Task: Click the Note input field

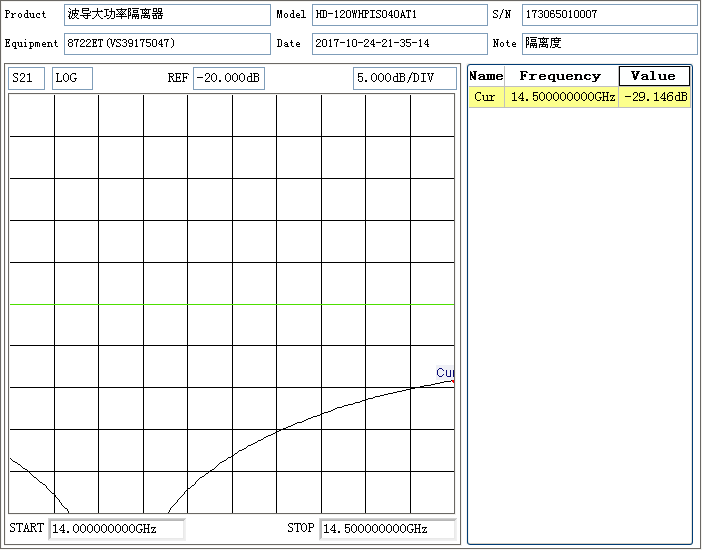Action: click(x=610, y=43)
